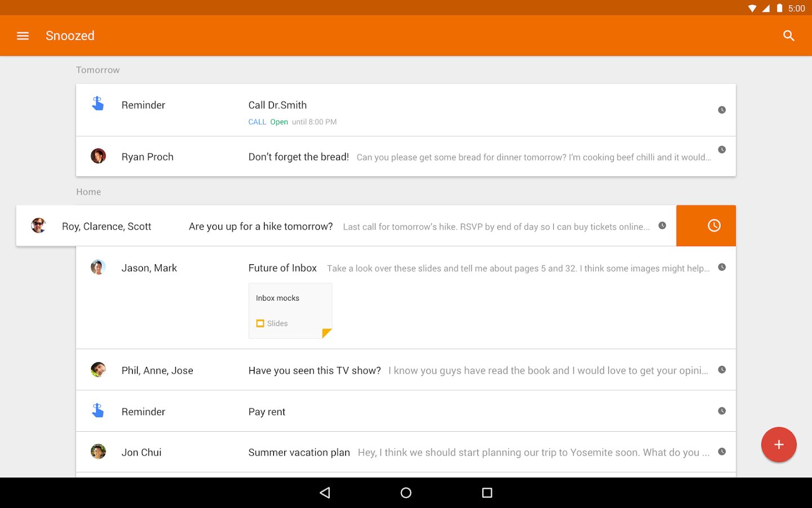Open the Don't forget the bread email
Viewport: 812px width, 508px height.
pos(299,157)
